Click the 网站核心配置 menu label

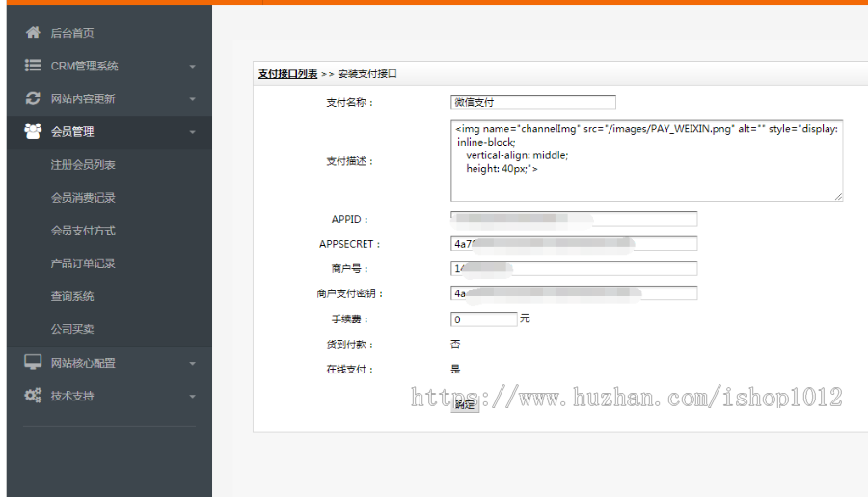click(x=83, y=363)
